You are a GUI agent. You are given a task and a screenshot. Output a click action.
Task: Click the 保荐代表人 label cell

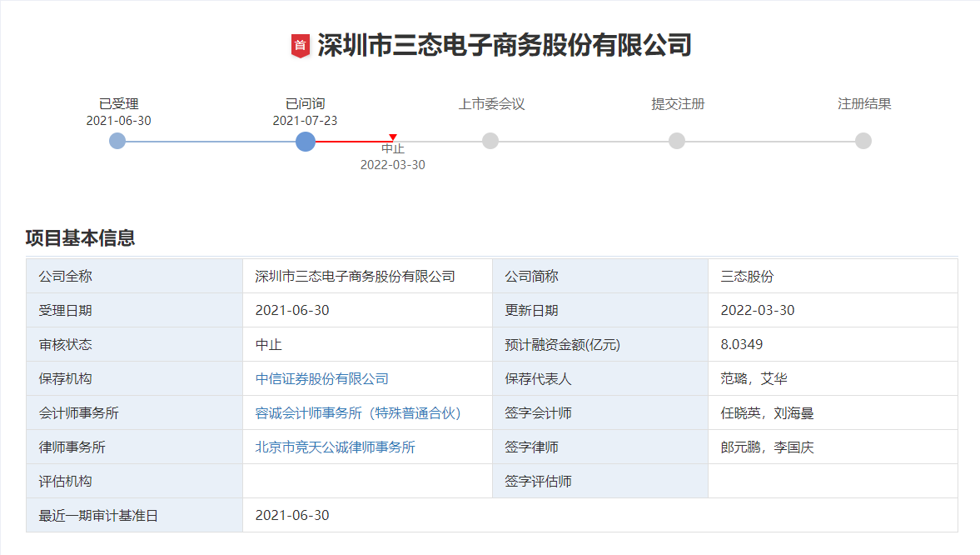(x=600, y=378)
